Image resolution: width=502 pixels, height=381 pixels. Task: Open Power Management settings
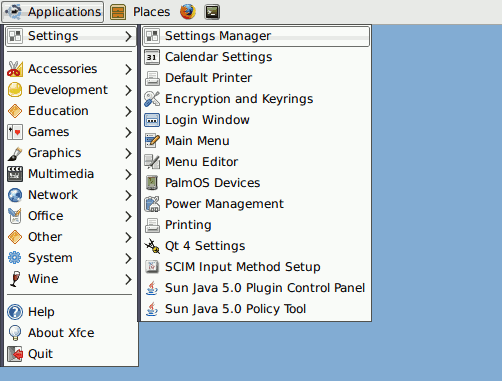(x=256, y=204)
